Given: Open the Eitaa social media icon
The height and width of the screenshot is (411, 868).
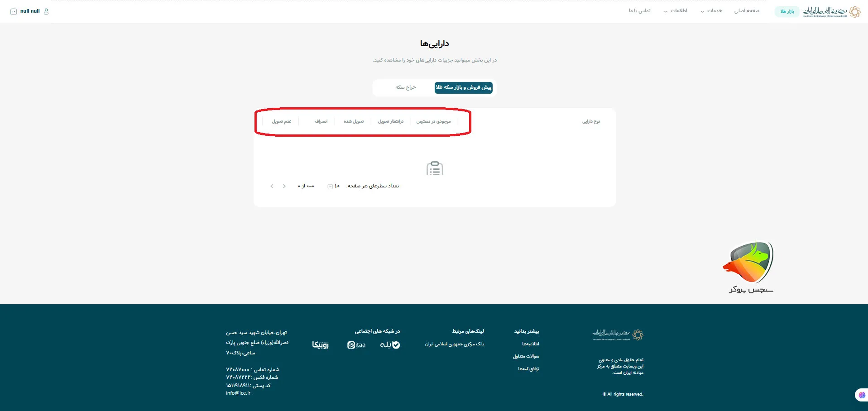Looking at the screenshot, I should (356, 345).
